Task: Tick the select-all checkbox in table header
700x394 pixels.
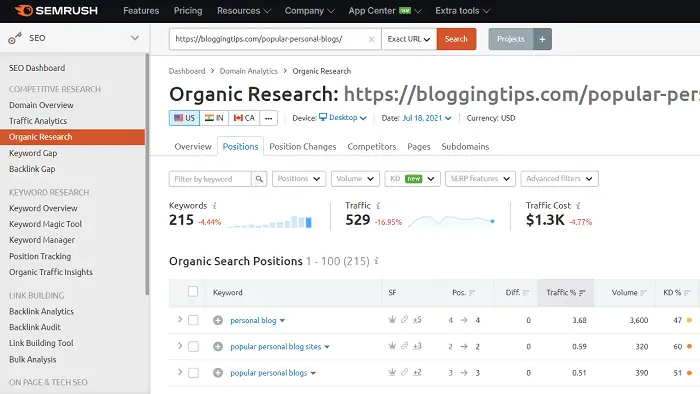Action: click(x=193, y=292)
